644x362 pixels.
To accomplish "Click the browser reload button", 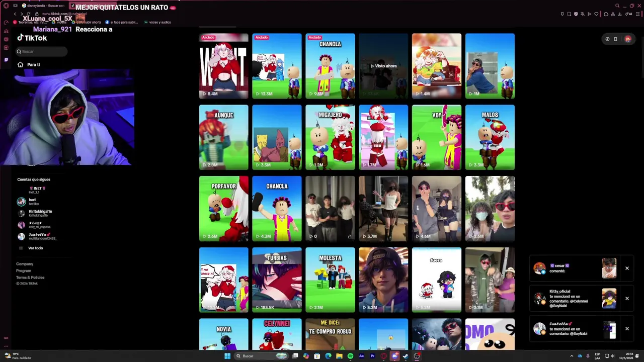I will pyautogui.click(x=29, y=14).
